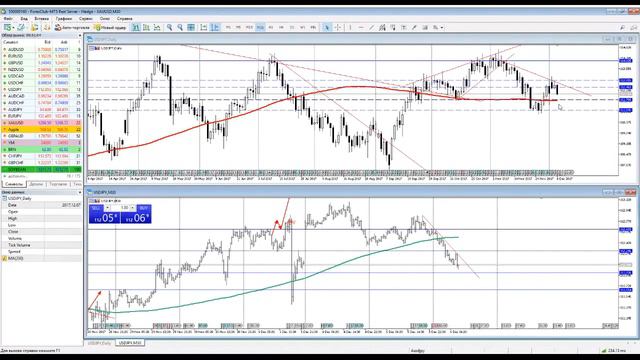Switch chart to bar chart type

pyautogui.click(x=136, y=27)
